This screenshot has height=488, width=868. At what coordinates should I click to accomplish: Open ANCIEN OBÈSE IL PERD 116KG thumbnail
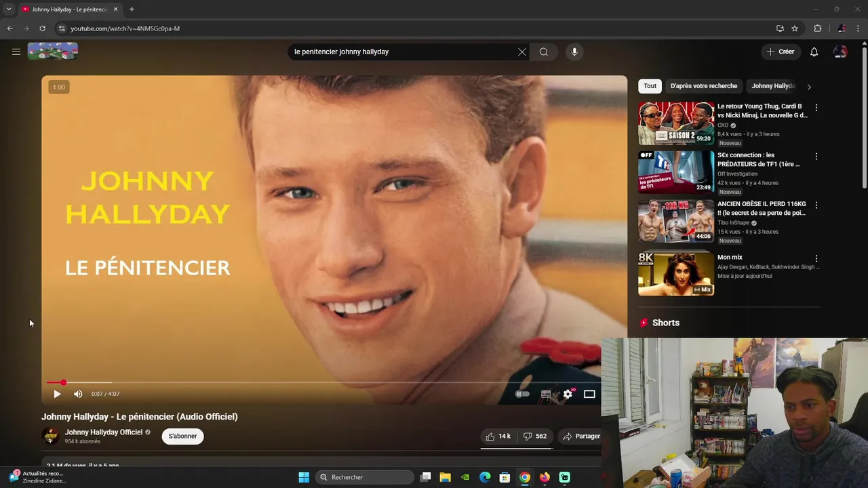(x=676, y=221)
